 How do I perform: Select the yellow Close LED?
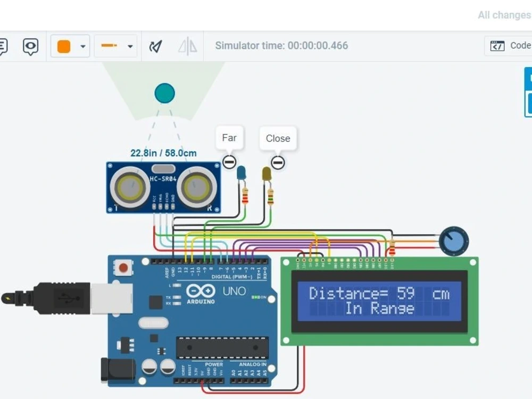click(268, 173)
